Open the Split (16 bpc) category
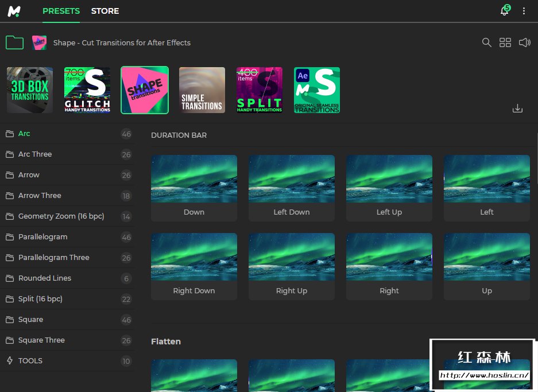538x392 pixels. [67, 299]
